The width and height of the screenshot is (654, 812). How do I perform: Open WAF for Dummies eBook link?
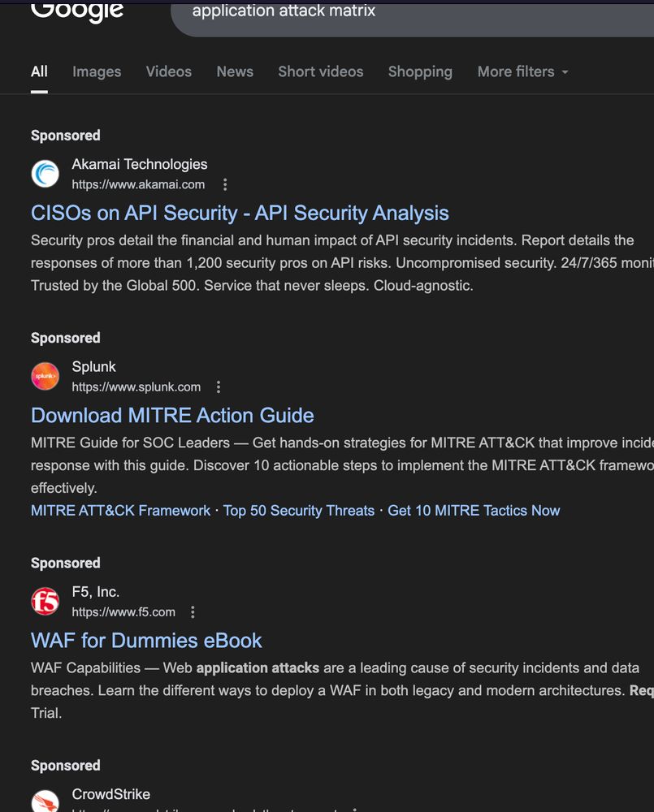click(x=147, y=641)
